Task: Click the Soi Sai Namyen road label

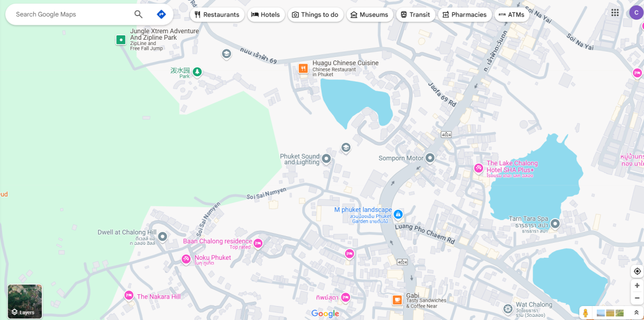Action: tap(266, 193)
